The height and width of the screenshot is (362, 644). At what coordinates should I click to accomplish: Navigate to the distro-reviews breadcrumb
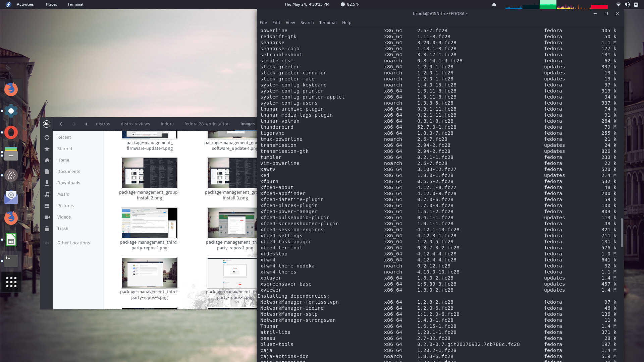[x=135, y=124]
